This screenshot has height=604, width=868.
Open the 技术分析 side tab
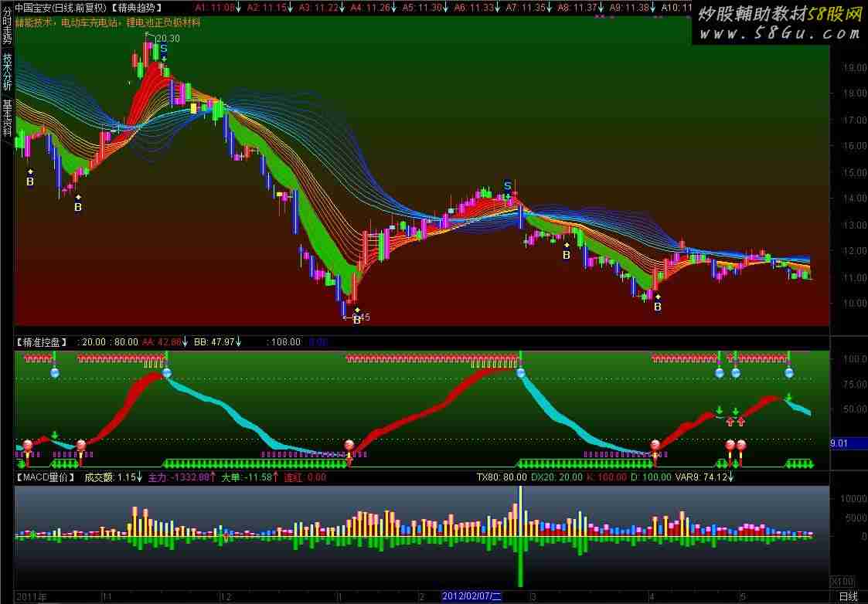pos(7,71)
